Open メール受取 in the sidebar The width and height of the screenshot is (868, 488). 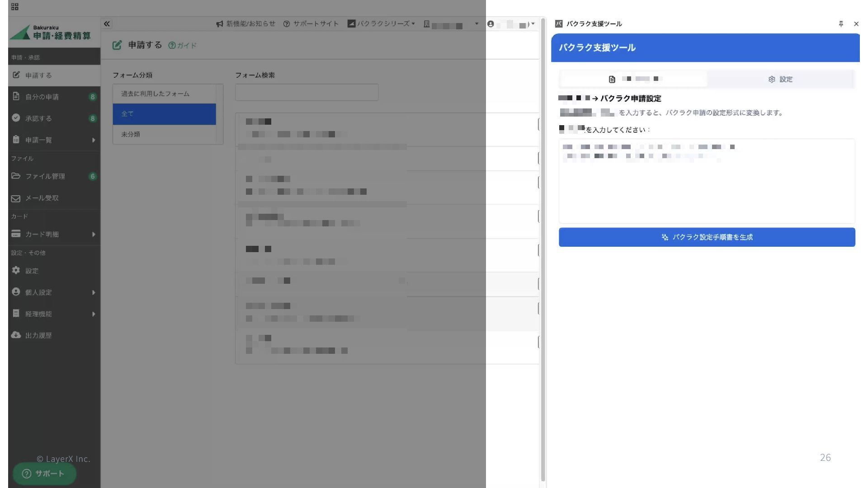click(54, 198)
